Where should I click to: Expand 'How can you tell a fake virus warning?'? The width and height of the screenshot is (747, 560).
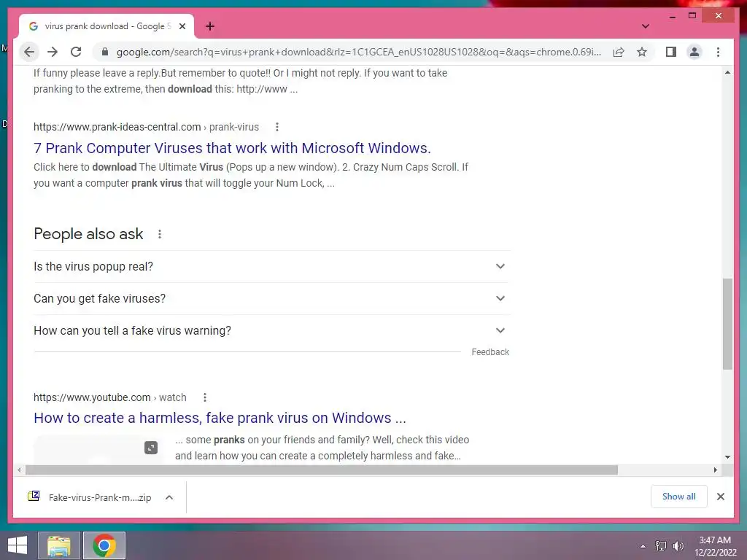pyautogui.click(x=271, y=330)
